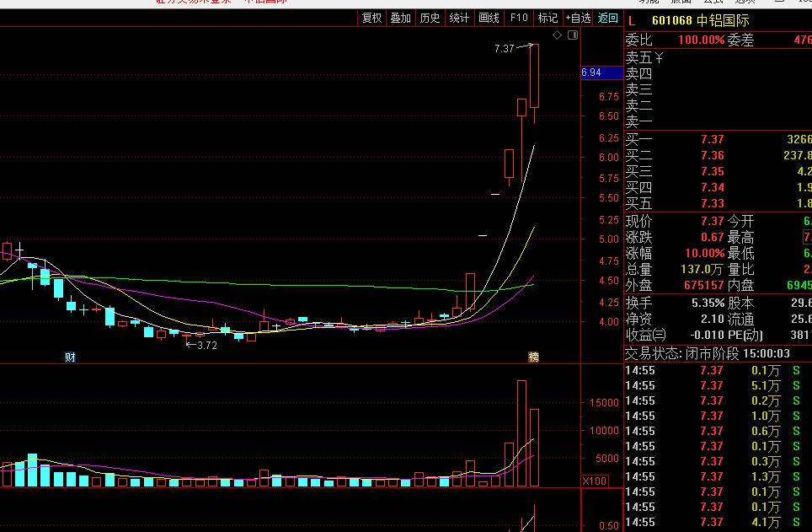
Task: Select the 14:55 trade with 5.1万 volume
Action: [718, 386]
